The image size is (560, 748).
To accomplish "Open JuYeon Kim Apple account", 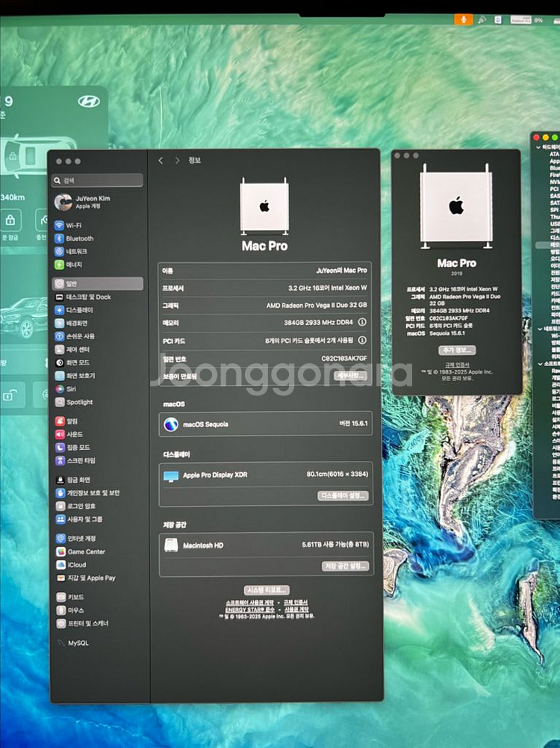I will [x=98, y=203].
